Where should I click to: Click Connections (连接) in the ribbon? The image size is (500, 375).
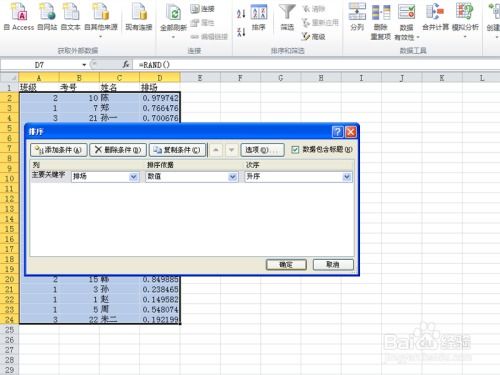[202, 9]
